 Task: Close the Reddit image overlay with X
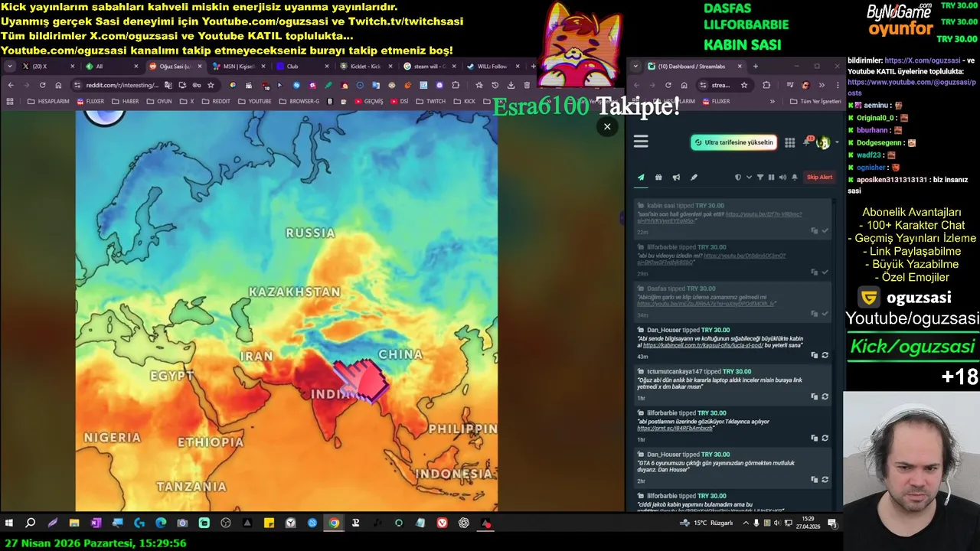(x=607, y=127)
